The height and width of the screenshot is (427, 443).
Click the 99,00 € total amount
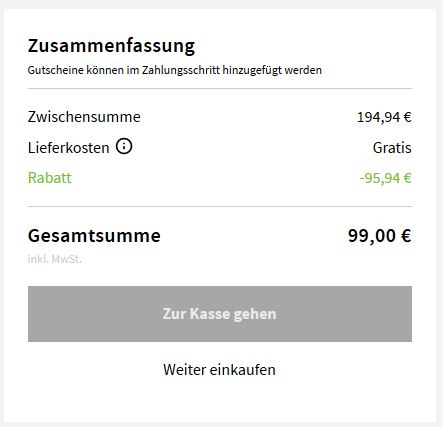(x=380, y=236)
